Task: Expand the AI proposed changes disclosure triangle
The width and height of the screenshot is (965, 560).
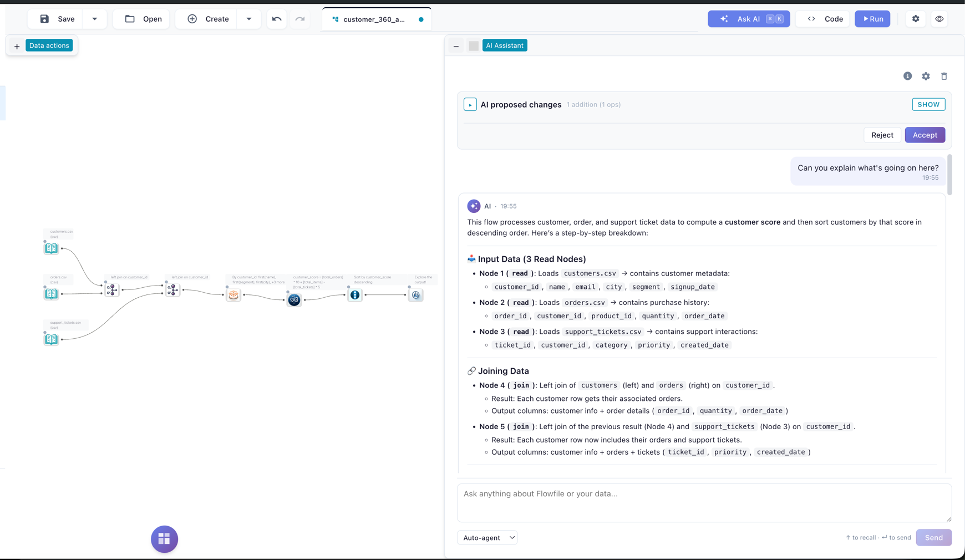Action: [470, 105]
